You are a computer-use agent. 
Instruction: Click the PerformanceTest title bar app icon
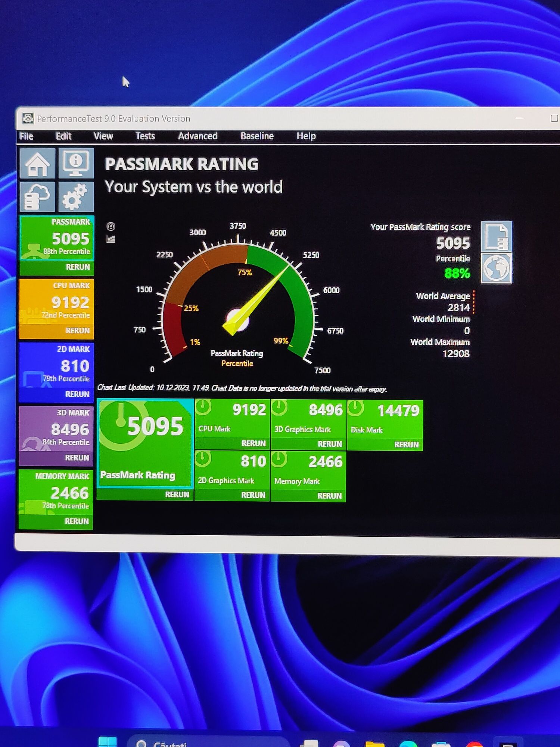[x=28, y=118]
